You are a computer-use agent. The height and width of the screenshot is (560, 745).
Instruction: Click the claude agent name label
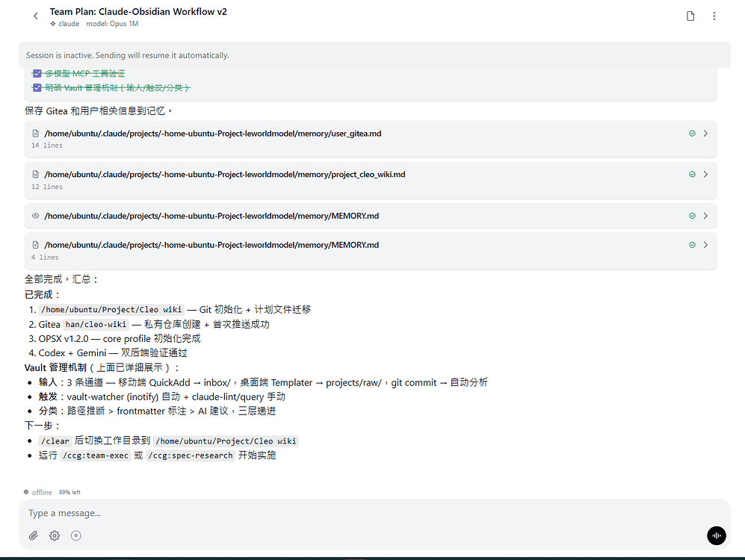69,24
